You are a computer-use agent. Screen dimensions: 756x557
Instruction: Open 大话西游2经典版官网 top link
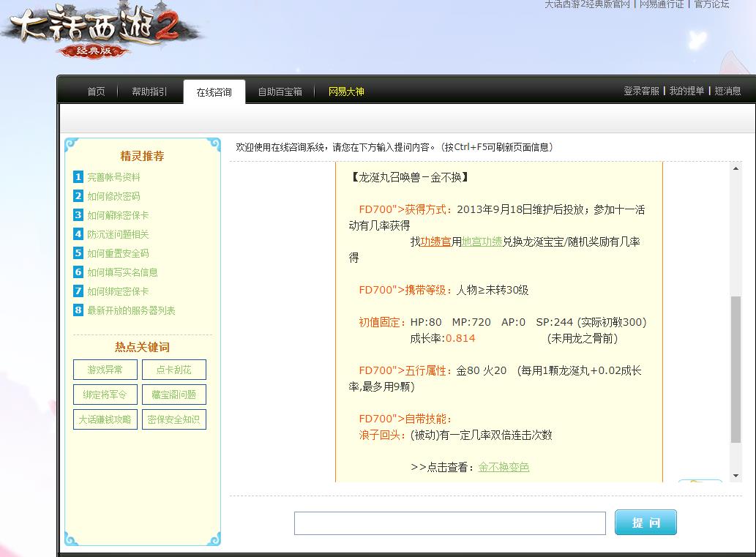coord(587,4)
